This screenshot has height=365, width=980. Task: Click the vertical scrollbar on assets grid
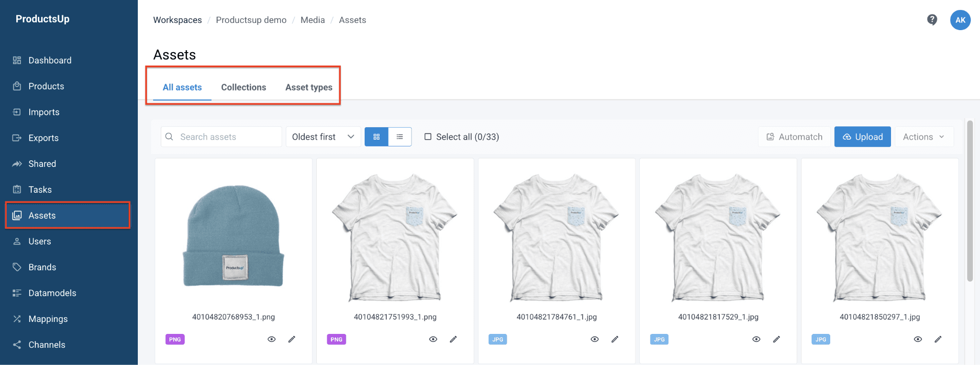970,201
